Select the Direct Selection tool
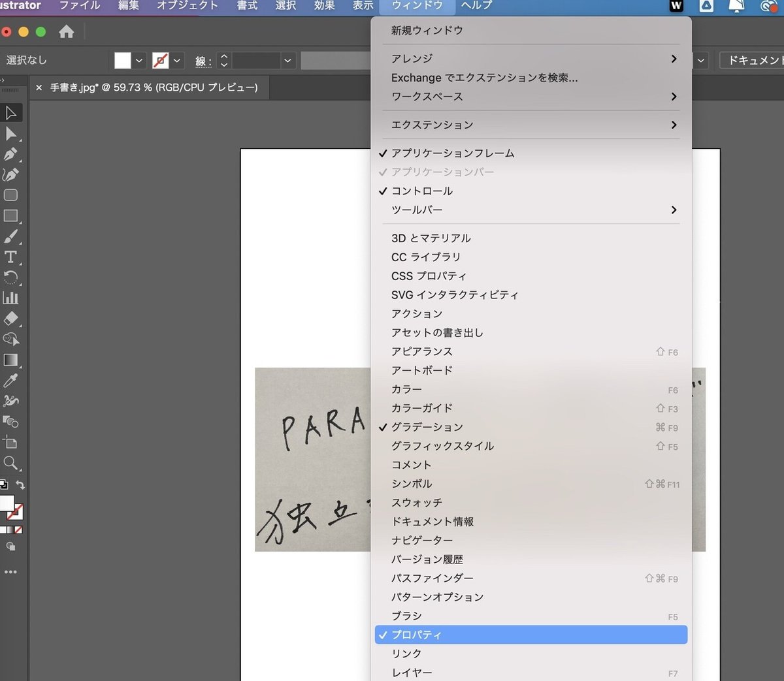Viewport: 784px width, 681px height. point(11,134)
